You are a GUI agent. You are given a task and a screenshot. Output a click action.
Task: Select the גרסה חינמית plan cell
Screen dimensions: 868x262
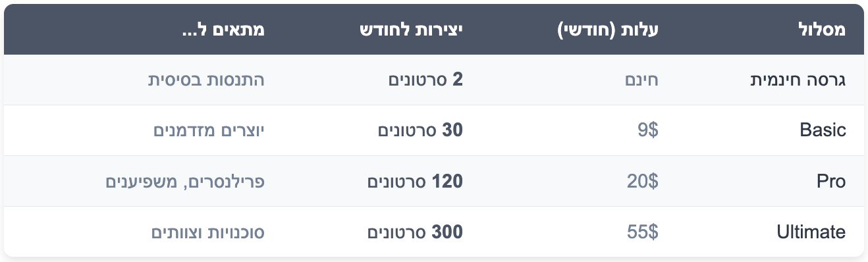click(798, 80)
